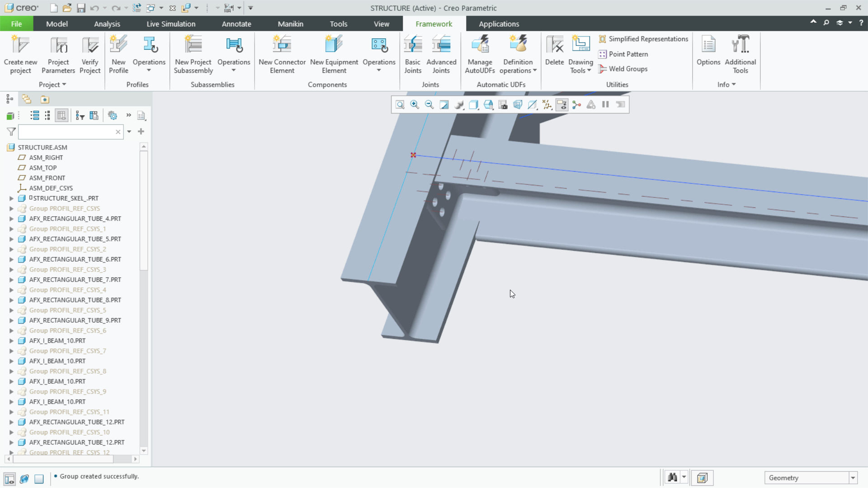Open Advanced Joints tool
Image resolution: width=868 pixels, height=488 pixels.
click(x=441, y=54)
